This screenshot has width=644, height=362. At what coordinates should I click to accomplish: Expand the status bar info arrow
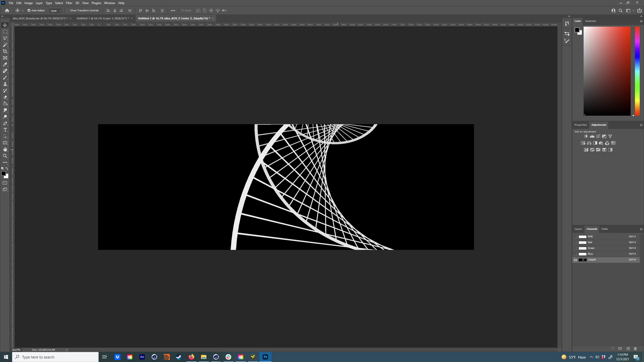(67, 350)
